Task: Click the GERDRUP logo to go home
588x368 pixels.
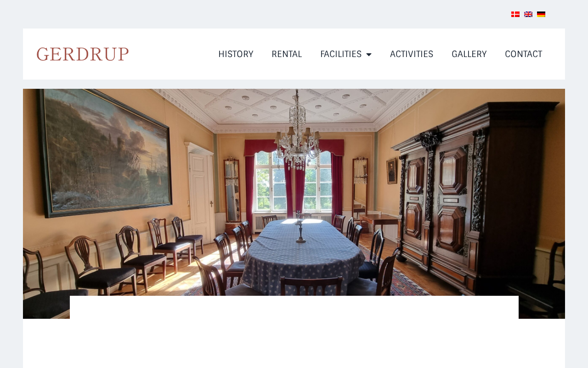Action: click(83, 54)
